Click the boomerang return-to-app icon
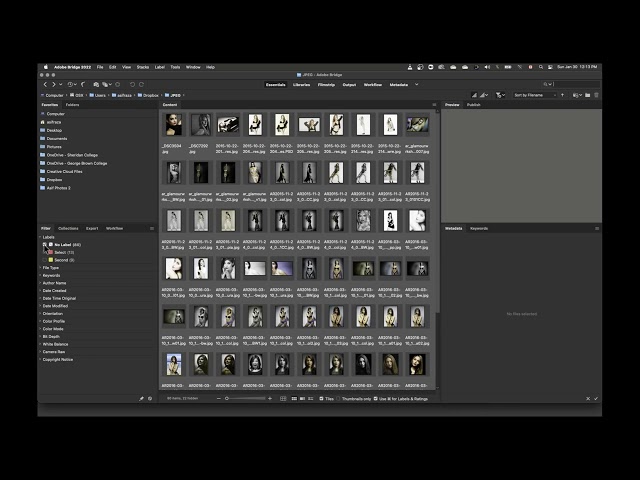Image resolution: width=640 pixels, height=480 pixels. coord(83,84)
